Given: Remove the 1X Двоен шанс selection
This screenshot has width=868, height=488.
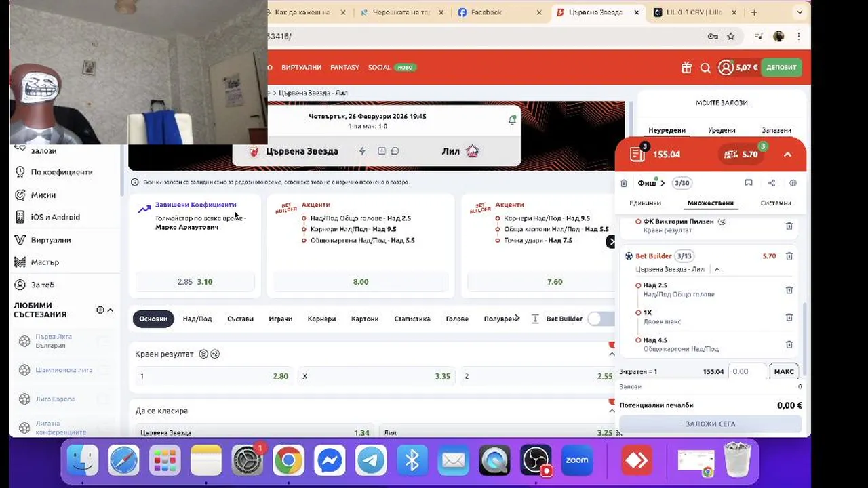Looking at the screenshot, I should 789,317.
